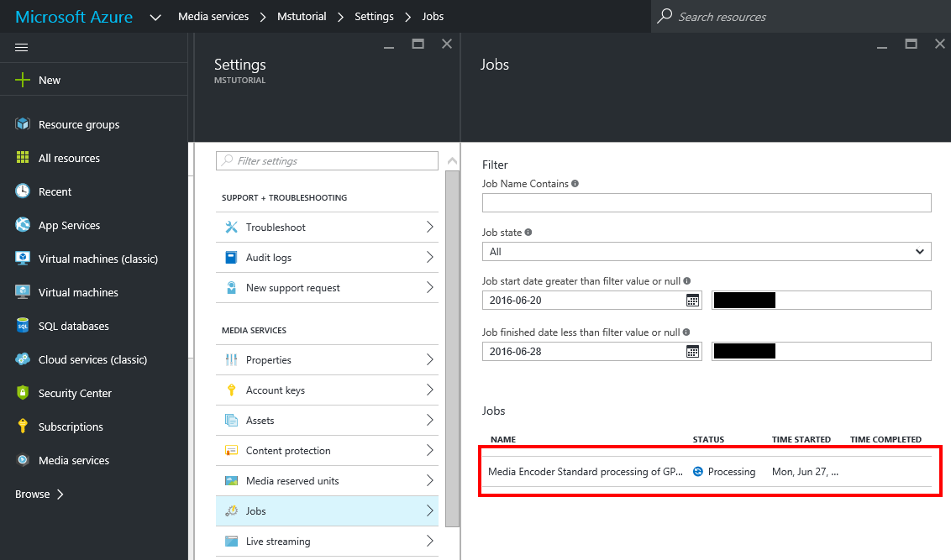Click the Properties sliders icon
951x560 pixels.
click(231, 360)
